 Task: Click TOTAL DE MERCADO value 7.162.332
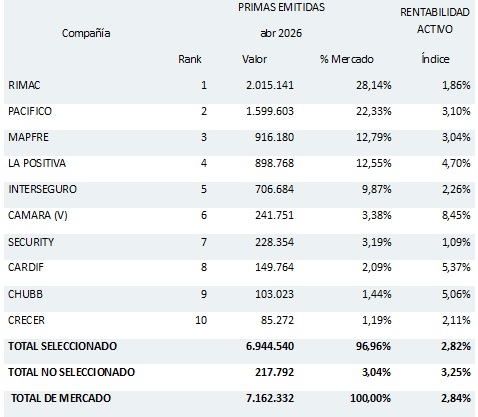pos(270,398)
